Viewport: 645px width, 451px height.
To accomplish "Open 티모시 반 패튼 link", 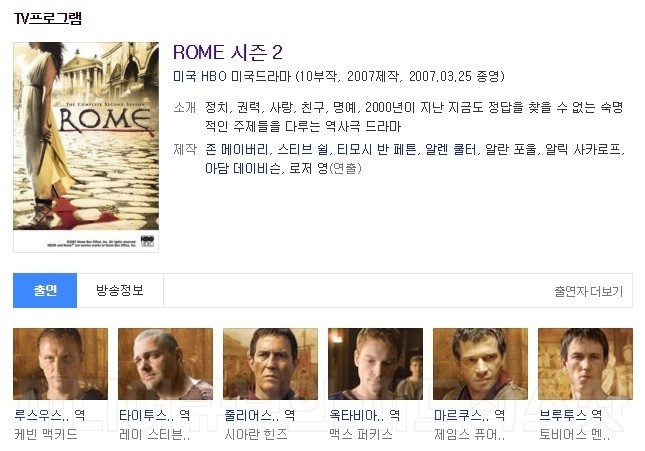I will pyautogui.click(x=377, y=149).
